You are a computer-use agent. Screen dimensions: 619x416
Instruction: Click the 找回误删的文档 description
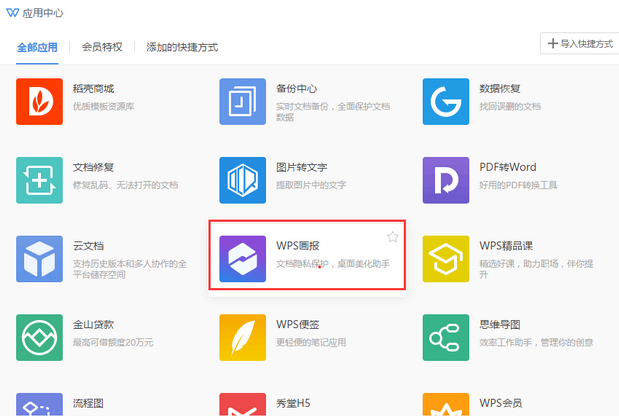[x=510, y=106]
